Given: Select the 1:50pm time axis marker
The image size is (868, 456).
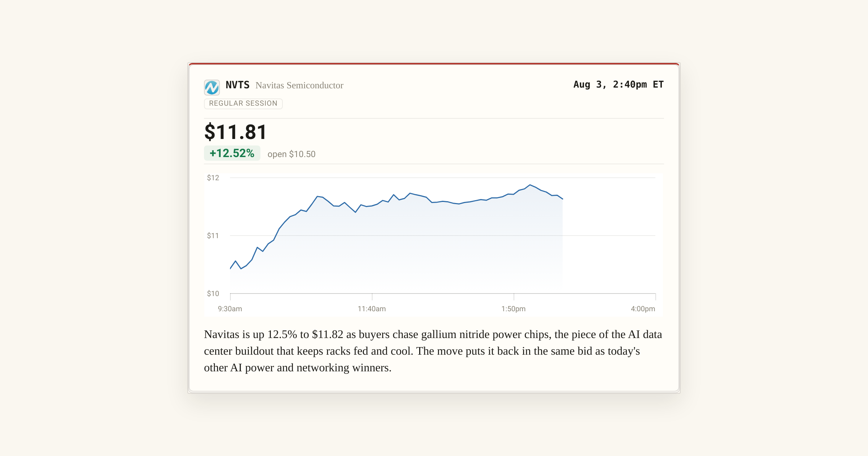Looking at the screenshot, I should (514, 309).
